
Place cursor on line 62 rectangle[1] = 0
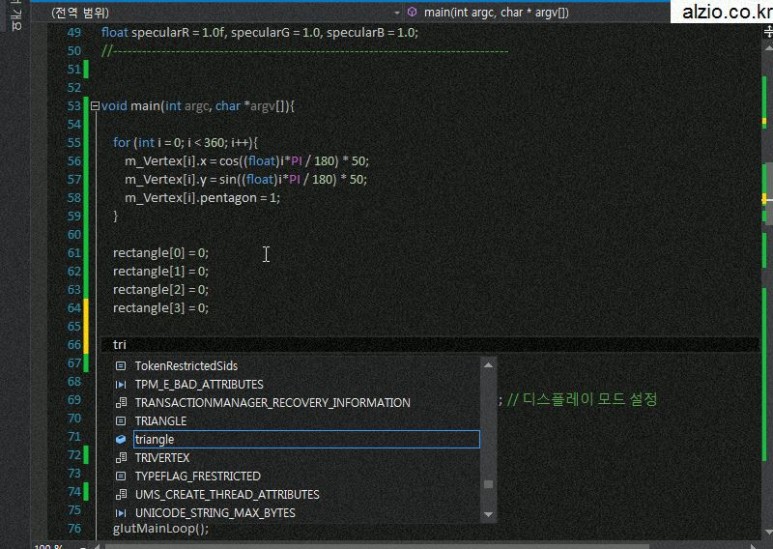(x=161, y=271)
